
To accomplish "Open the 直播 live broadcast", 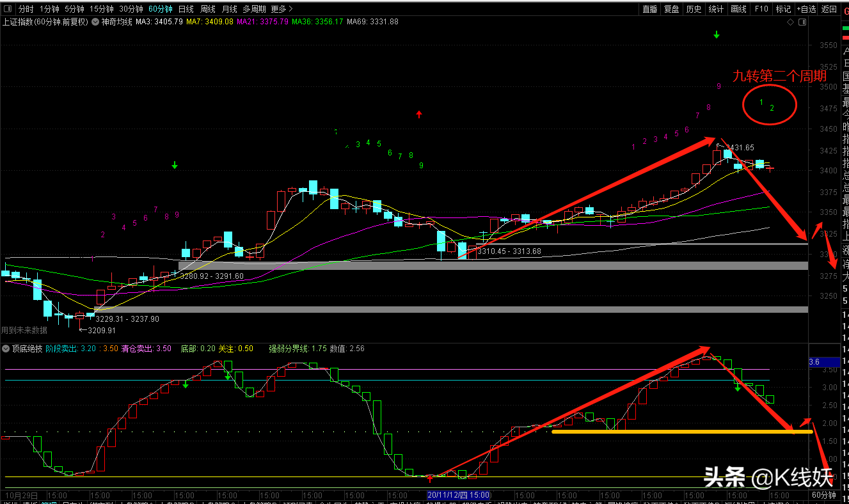I will point(650,9).
